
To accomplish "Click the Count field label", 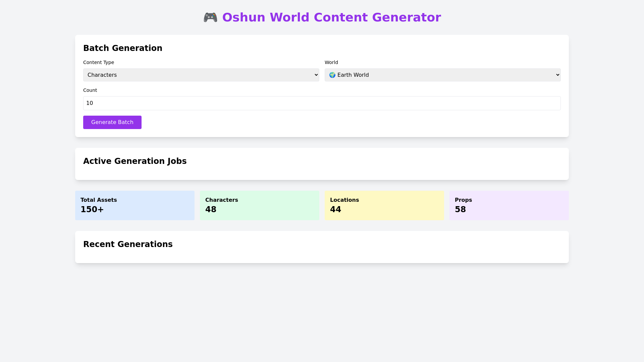I will [x=90, y=90].
